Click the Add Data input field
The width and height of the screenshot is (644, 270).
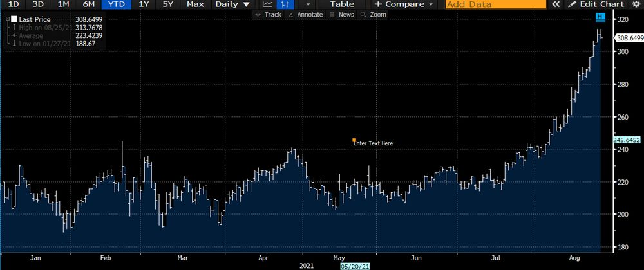pyautogui.click(x=496, y=4)
